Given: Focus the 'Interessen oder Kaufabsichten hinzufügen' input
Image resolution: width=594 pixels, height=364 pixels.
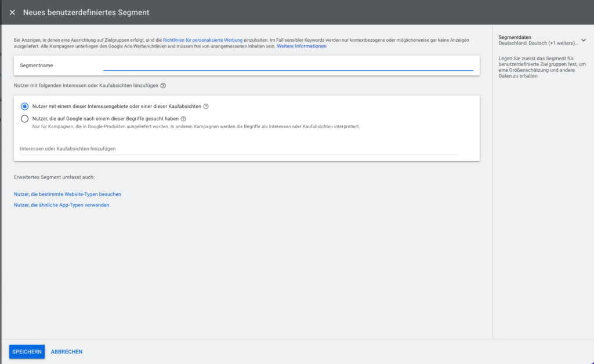Looking at the screenshot, I should point(238,149).
